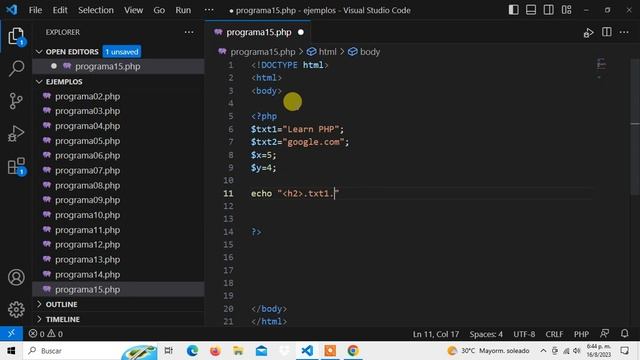Place cursor on line 11 echo statement
Image resolution: width=640 pixels, height=360 pixels.
295,193
